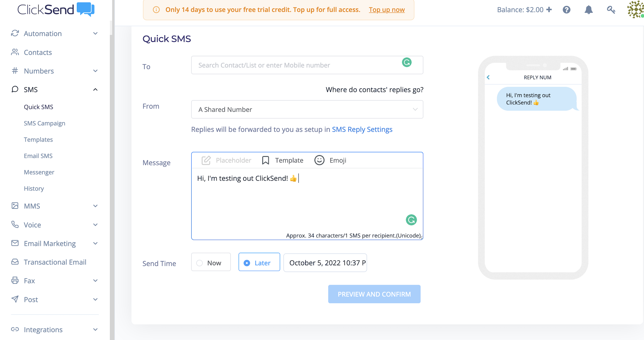Open Email SMS submenu item

click(38, 156)
